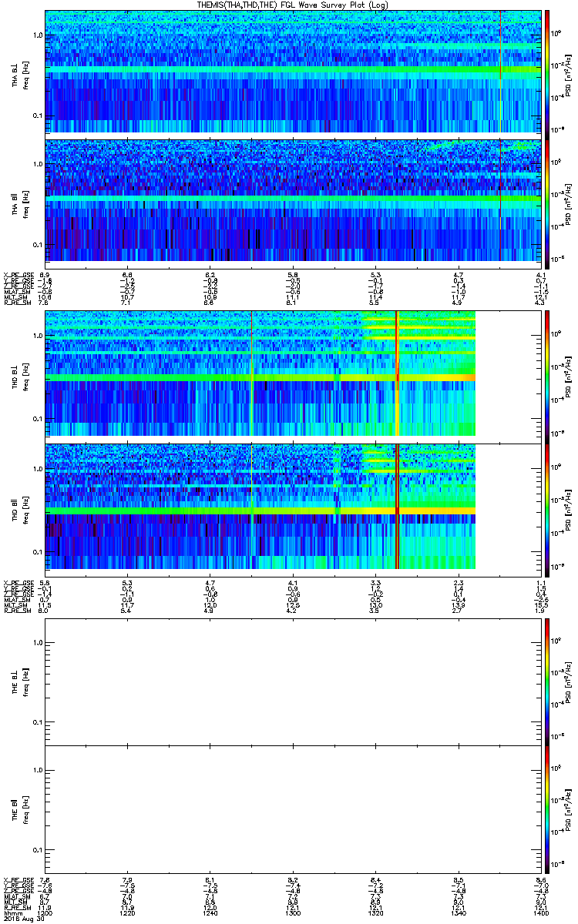This screenshot has height=924, width=578.
Task: Click the 1.0 frequency tick on THA B-perpendicular
Action: [x=37, y=36]
